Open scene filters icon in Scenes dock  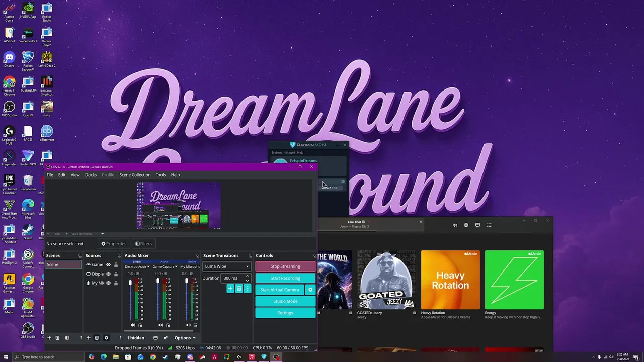(67, 338)
